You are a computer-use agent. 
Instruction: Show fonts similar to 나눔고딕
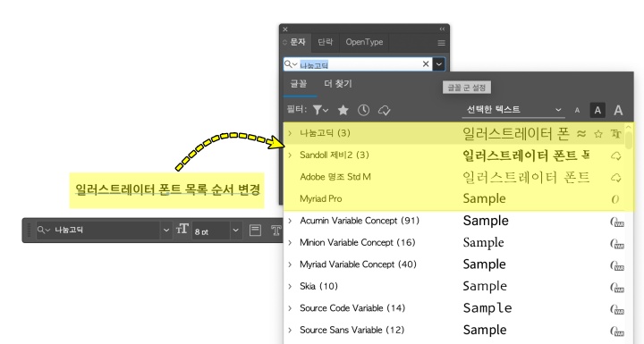581,133
